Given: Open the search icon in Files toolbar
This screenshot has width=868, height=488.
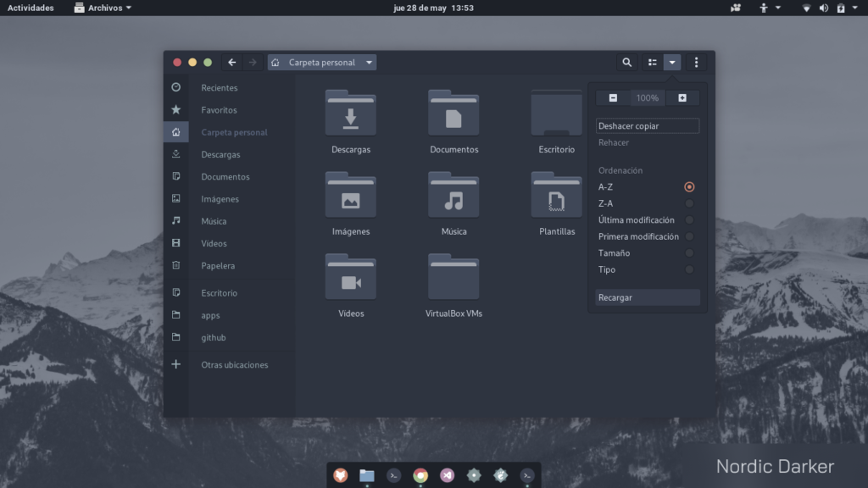Looking at the screenshot, I should click(626, 62).
